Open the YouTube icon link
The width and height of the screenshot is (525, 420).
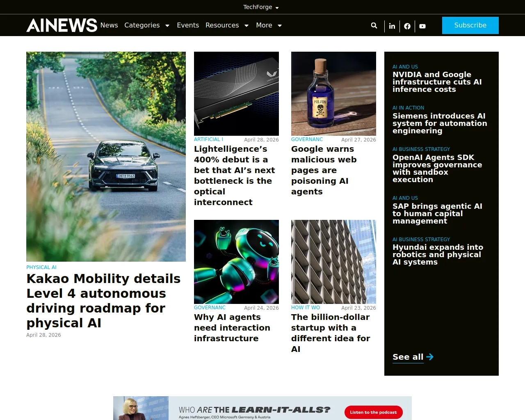(422, 26)
